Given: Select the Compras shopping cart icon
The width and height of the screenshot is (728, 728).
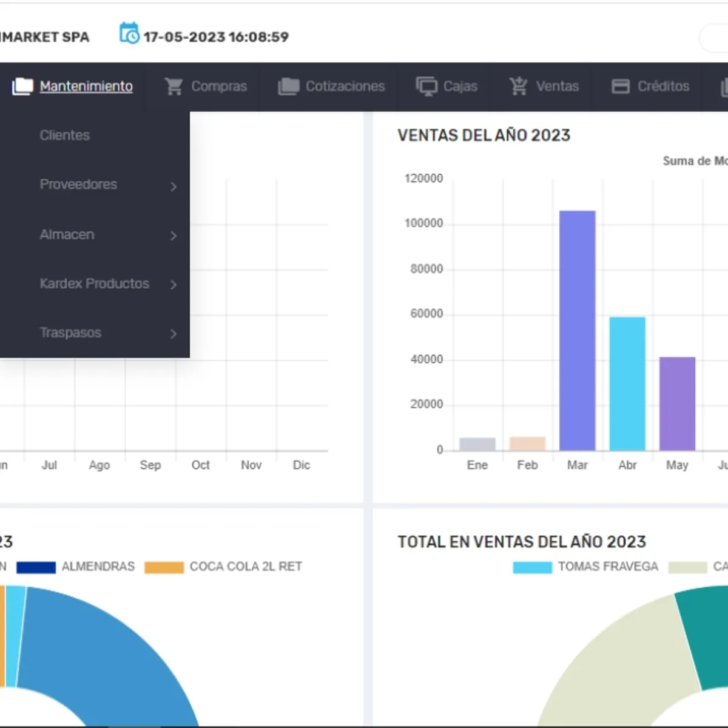Looking at the screenshot, I should tap(174, 86).
